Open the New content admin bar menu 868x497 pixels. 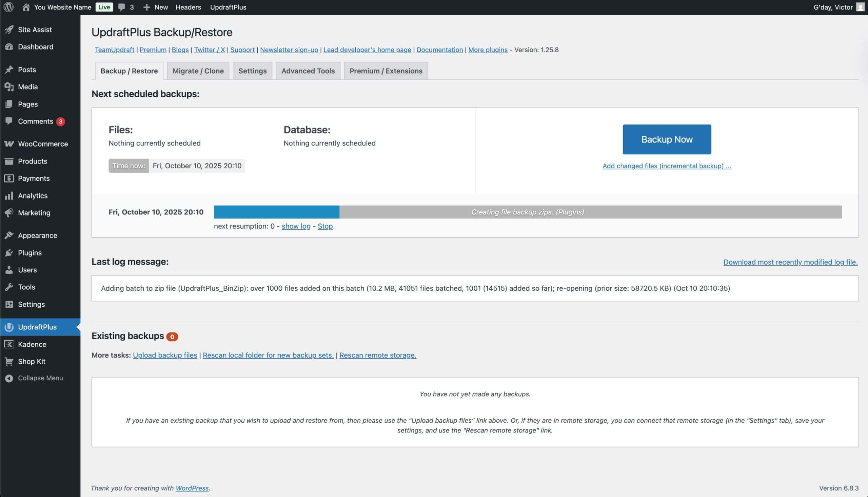pyautogui.click(x=156, y=7)
